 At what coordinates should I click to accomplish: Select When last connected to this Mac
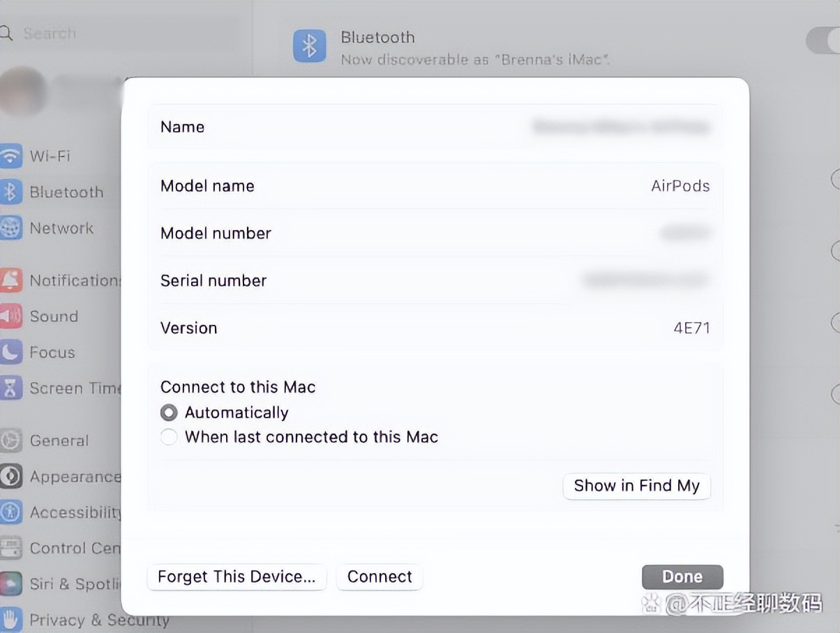tap(169, 437)
